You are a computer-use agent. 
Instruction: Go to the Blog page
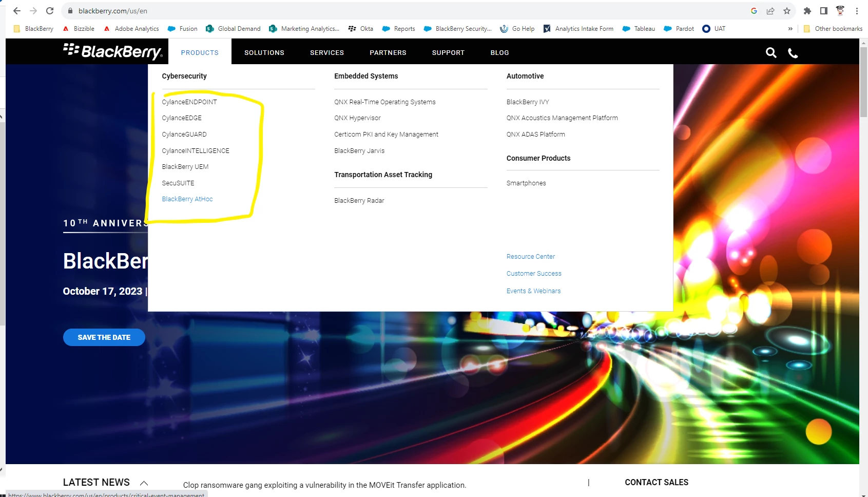click(x=500, y=53)
